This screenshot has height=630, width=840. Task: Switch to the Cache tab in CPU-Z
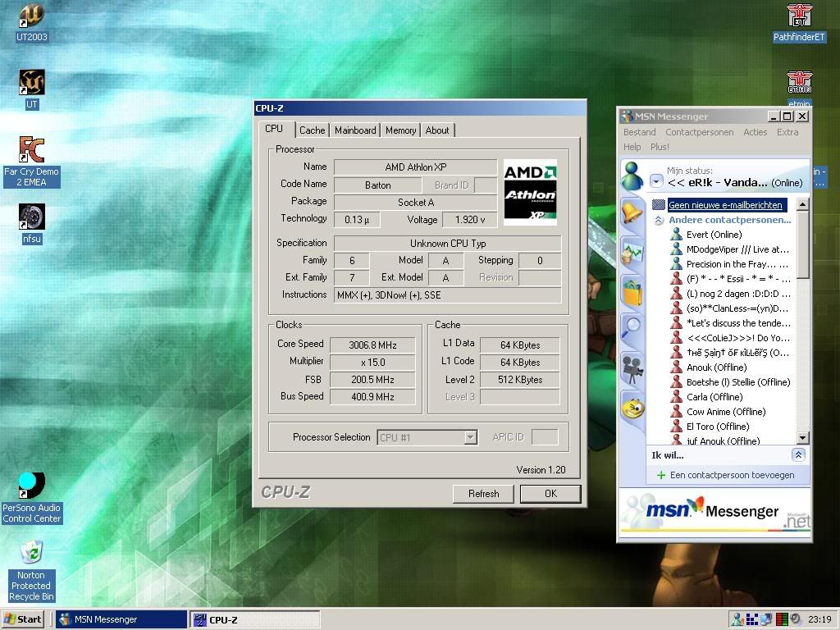[x=313, y=130]
